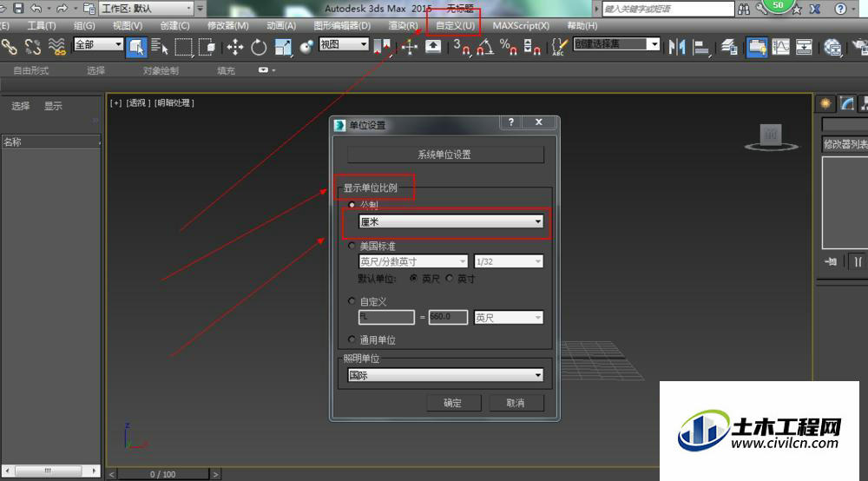Toggle the Spinner Snap icon
The image size is (868, 481).
point(532,47)
